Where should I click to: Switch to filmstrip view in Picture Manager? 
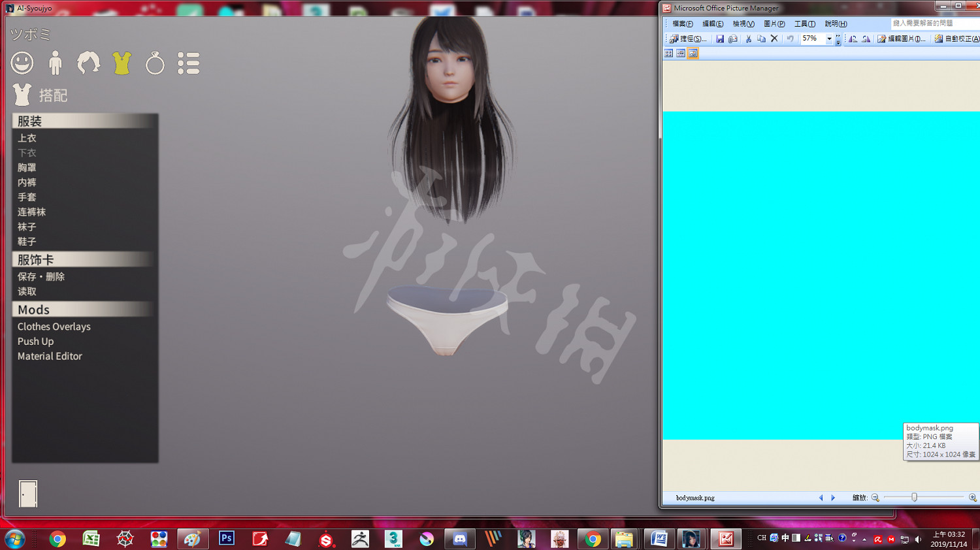click(x=681, y=54)
